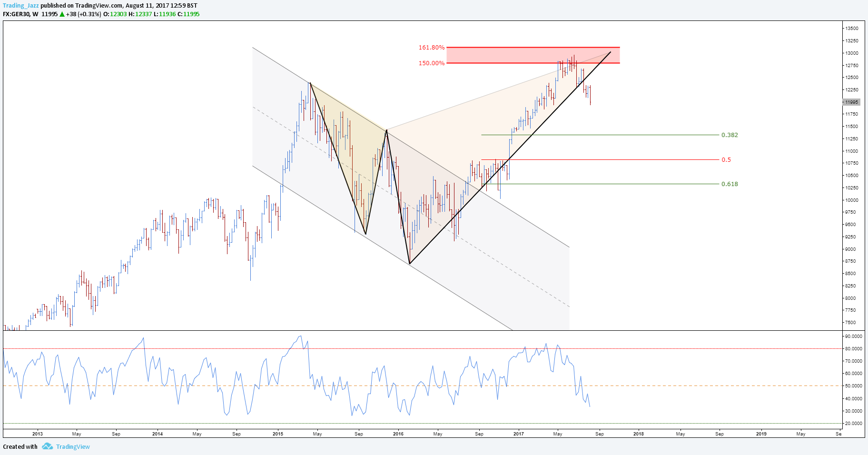Click the high price value 12337

[x=144, y=14]
